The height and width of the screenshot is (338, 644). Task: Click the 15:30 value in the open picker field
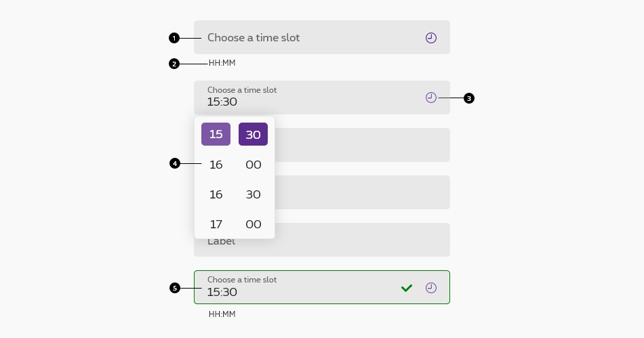coord(222,102)
